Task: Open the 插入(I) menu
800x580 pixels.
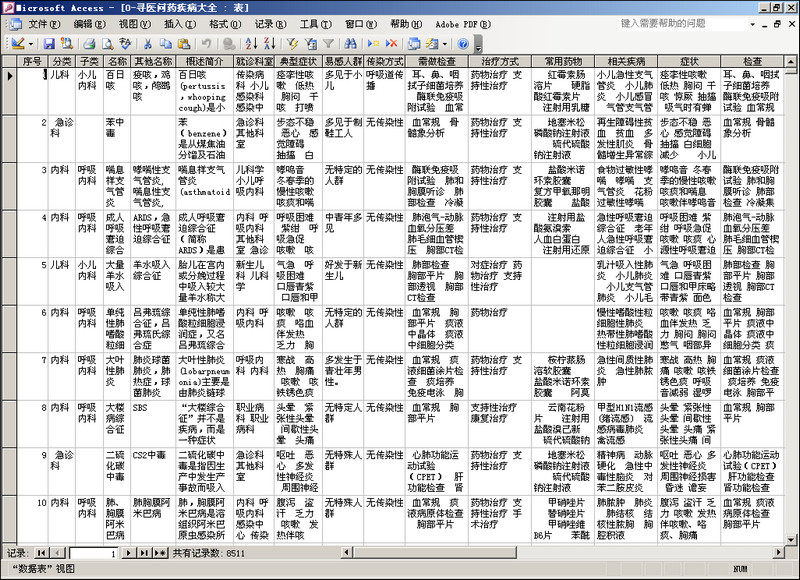Action: 180,24
